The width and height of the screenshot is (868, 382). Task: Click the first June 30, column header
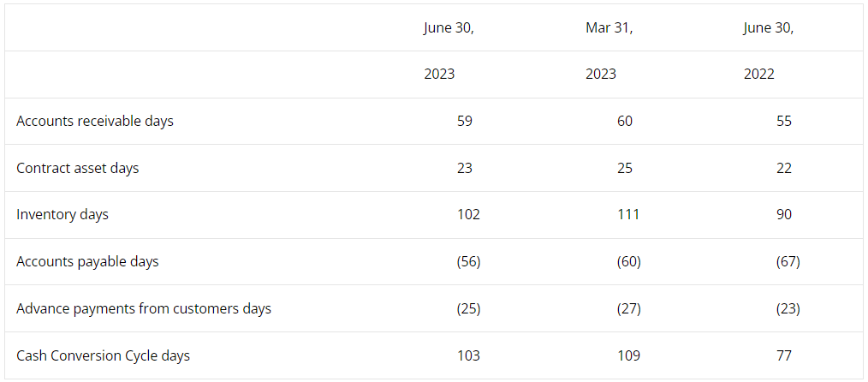click(x=449, y=29)
